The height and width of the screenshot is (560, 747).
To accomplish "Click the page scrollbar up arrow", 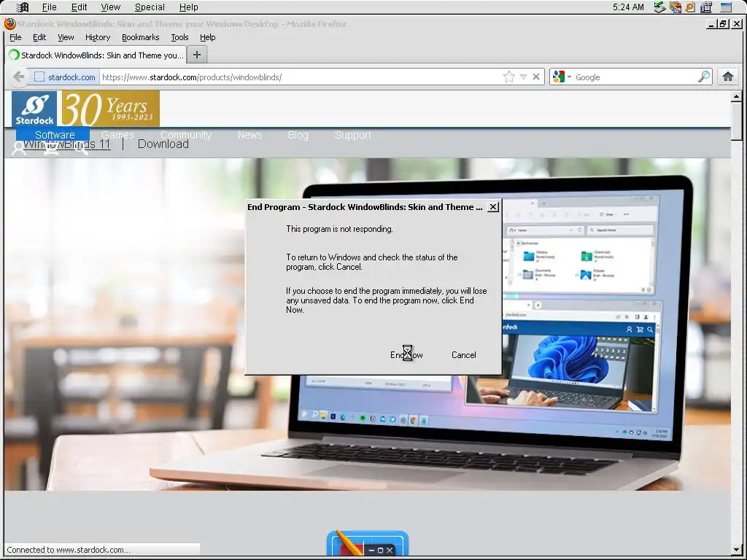I will pos(736,96).
